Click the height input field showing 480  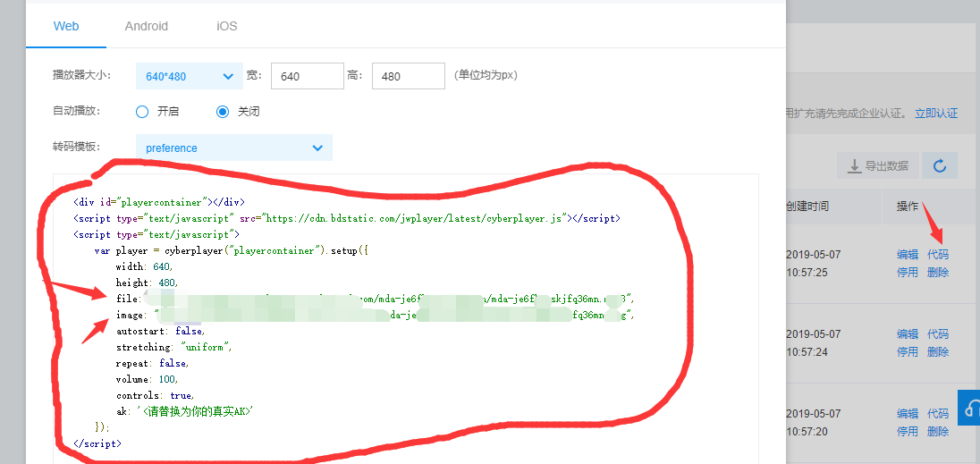click(x=408, y=76)
